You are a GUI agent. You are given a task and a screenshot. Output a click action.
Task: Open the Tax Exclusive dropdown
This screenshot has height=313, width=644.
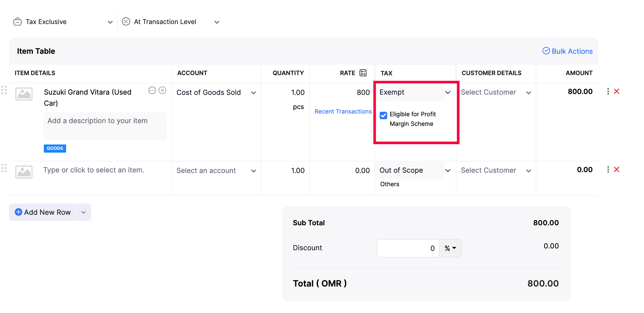pos(63,22)
